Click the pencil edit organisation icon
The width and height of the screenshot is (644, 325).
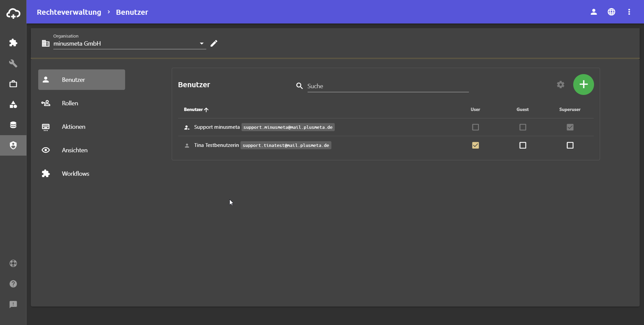[x=214, y=43]
